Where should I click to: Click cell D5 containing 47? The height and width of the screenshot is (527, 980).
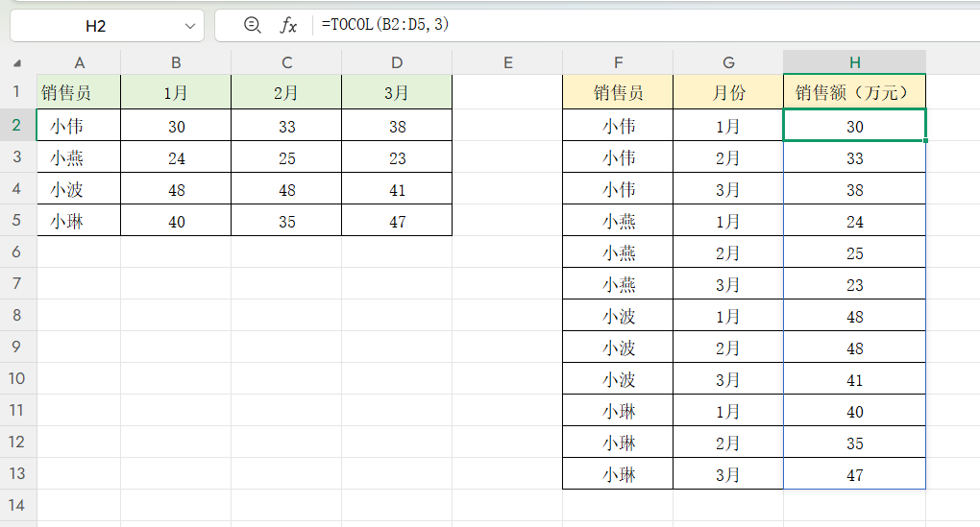point(397,222)
